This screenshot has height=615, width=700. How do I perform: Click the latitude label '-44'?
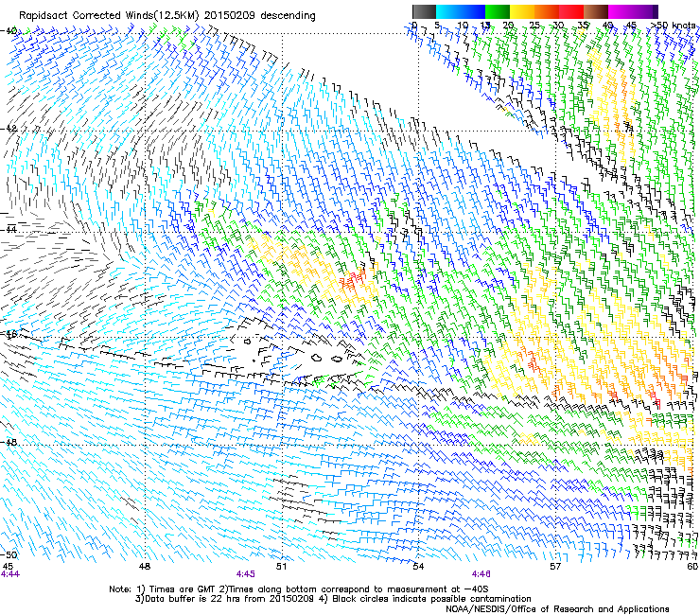[x=9, y=229]
